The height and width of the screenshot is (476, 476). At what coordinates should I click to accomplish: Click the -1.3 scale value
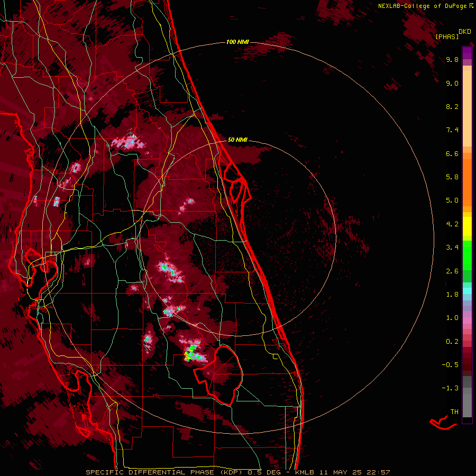450,388
